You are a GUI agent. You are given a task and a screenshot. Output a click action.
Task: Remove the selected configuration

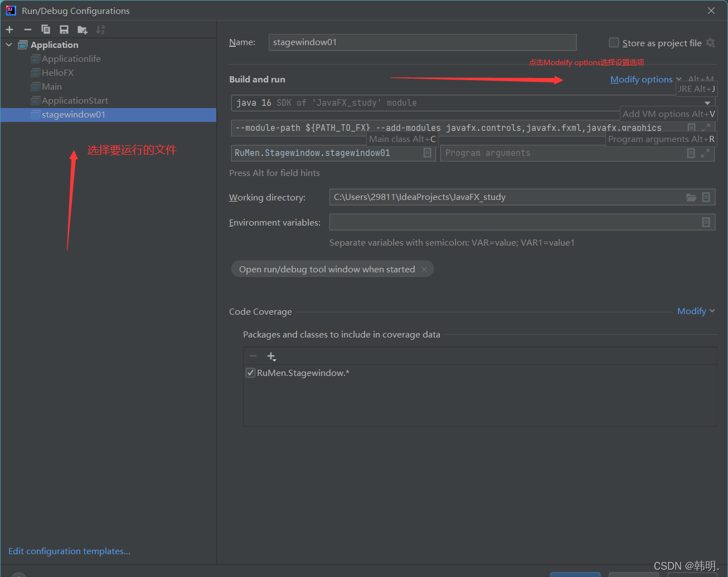pyautogui.click(x=28, y=30)
